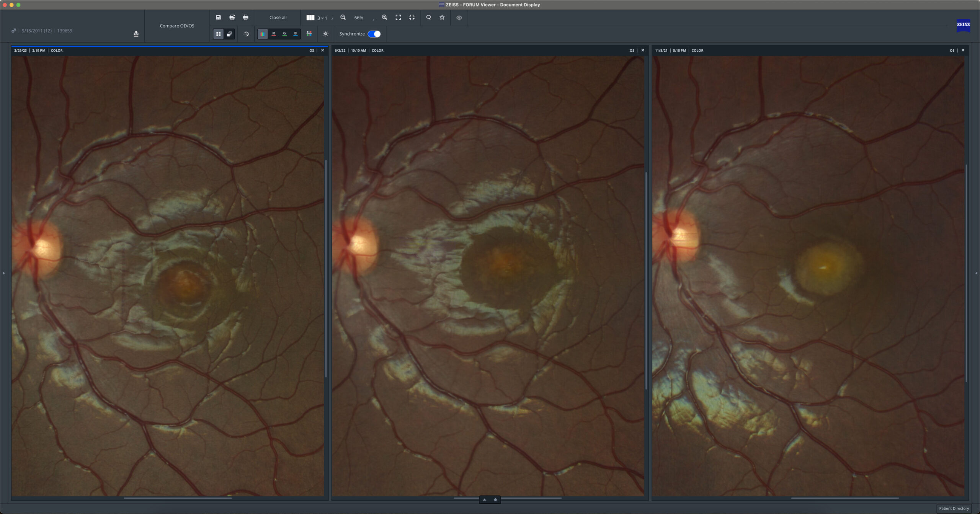Click OS label on the 11/8/21 panel

[952, 51]
